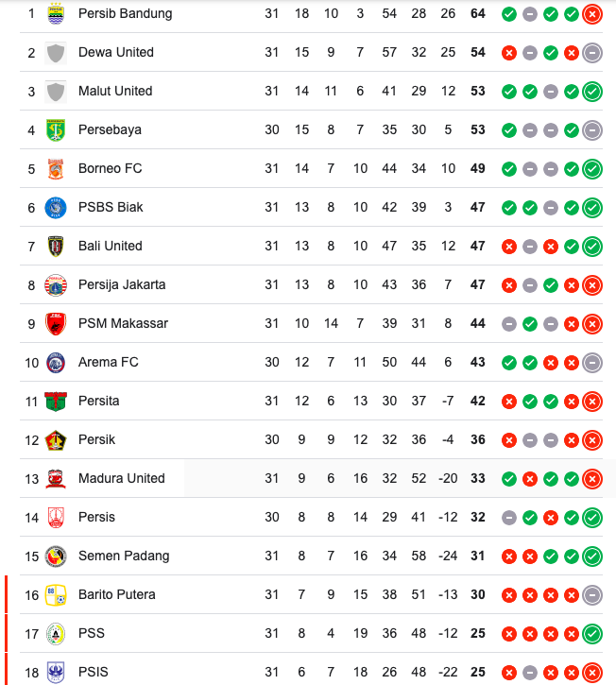Image resolution: width=616 pixels, height=685 pixels.
Task: Open Malut United's most recent win indicator
Action: click(x=592, y=92)
